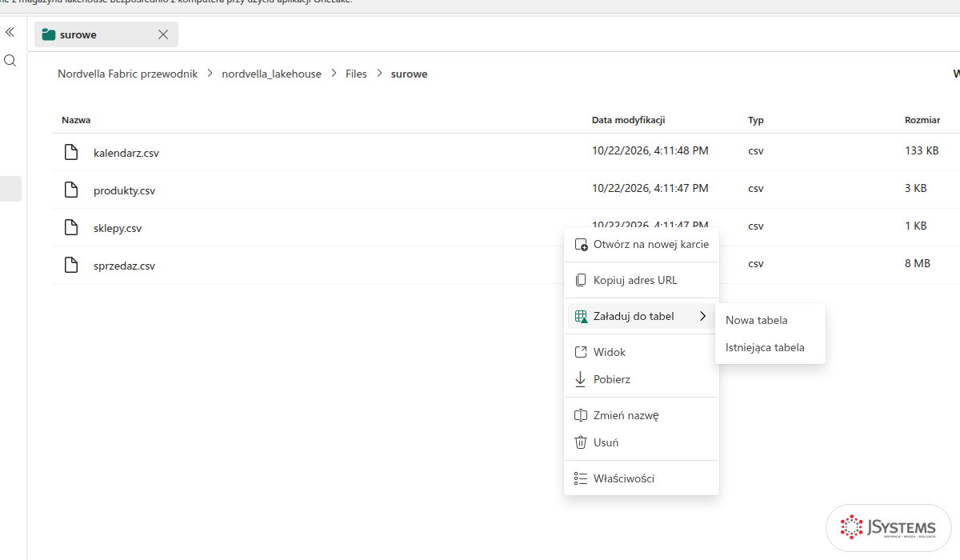Click the copy icon beside Kopiuj adres URL
The height and width of the screenshot is (560, 960).
[x=582, y=280]
